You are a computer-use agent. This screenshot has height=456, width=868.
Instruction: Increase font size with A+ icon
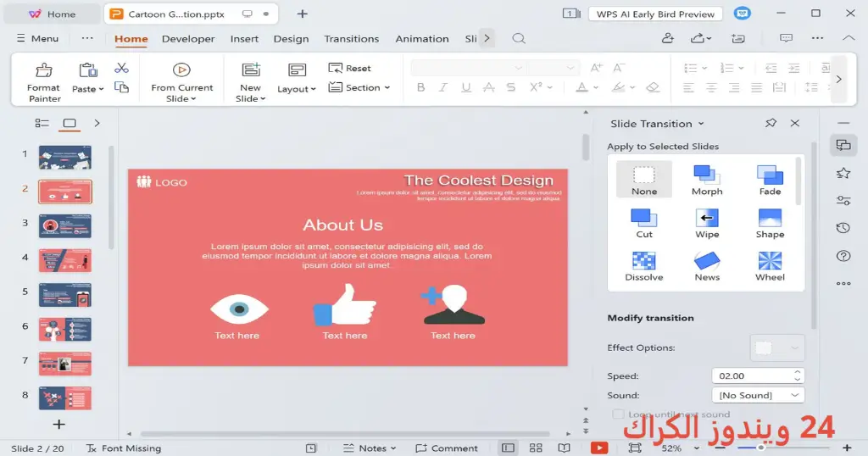(596, 68)
